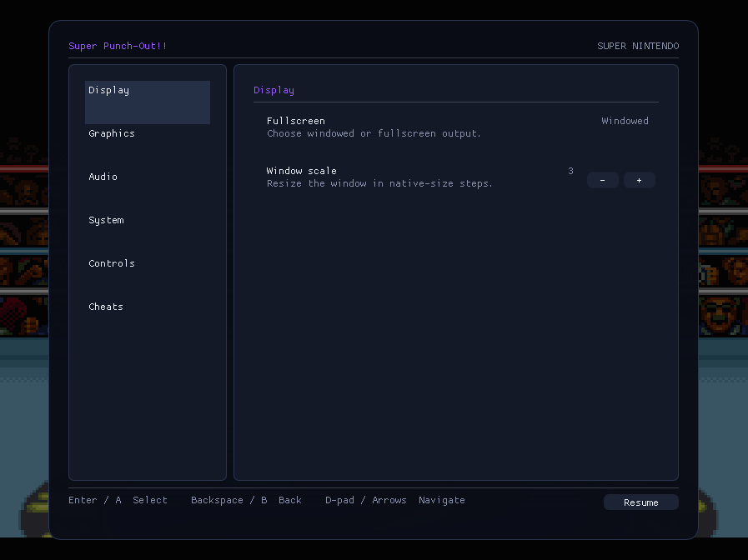The image size is (748, 560).
Task: Click the Resume button
Action: [640, 502]
